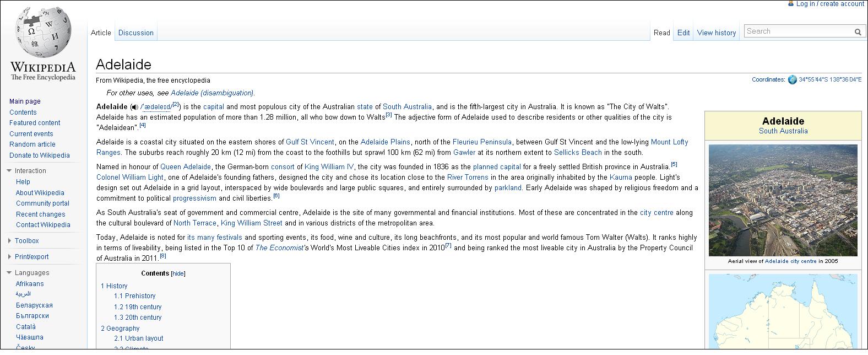Open South Australia link in infobox
This screenshot has height=355, width=868.
coord(783,131)
